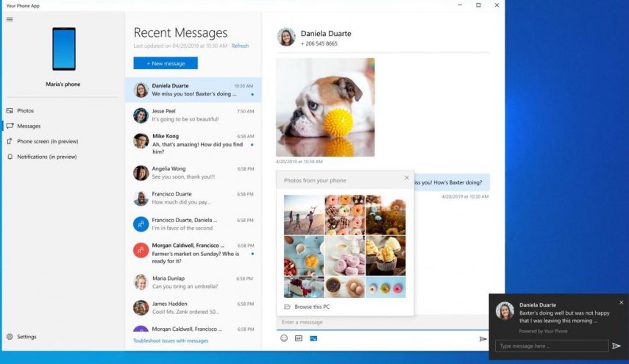Click the emoji picker icon
This screenshot has height=364, width=629.
(x=284, y=338)
